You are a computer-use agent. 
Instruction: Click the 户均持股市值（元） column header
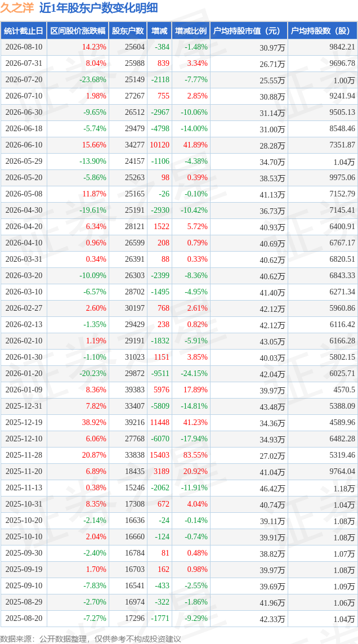tap(249, 31)
